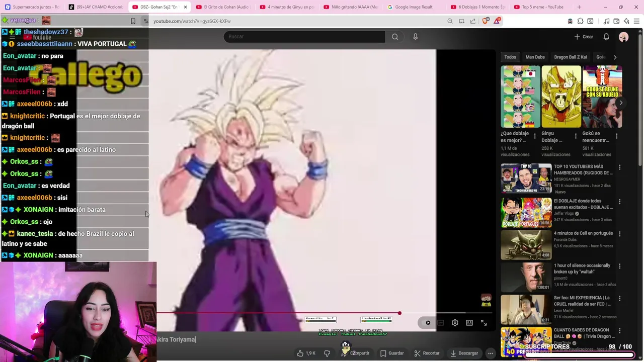This screenshot has height=362, width=644.
Task: Switch to Google Image Result tab
Action: [x=414, y=7]
